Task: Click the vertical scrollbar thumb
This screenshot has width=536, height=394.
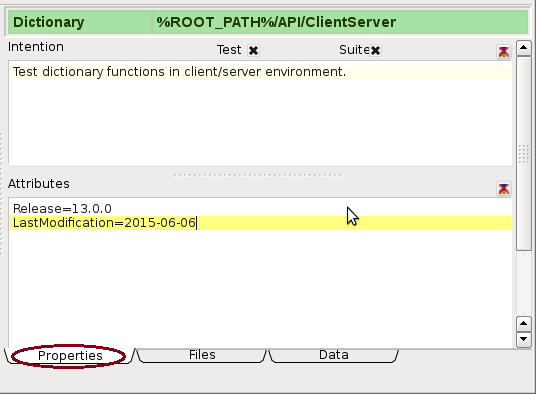Action: click(524, 154)
